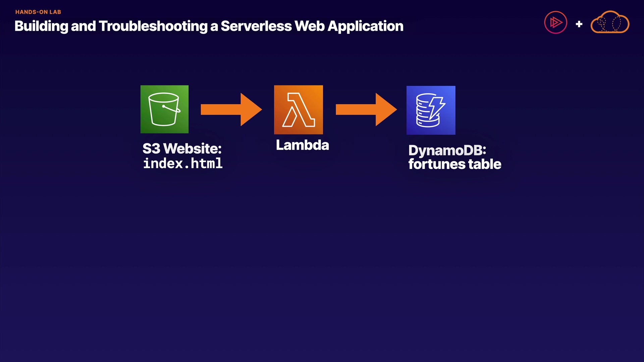Click the S3 Website: label
The height and width of the screenshot is (362, 644).
pyautogui.click(x=182, y=148)
